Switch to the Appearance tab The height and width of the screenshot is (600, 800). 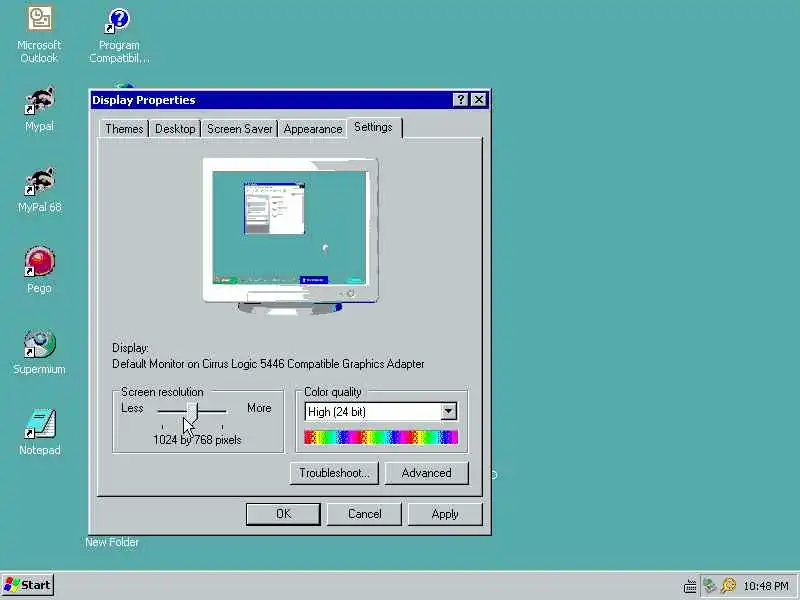[313, 129]
